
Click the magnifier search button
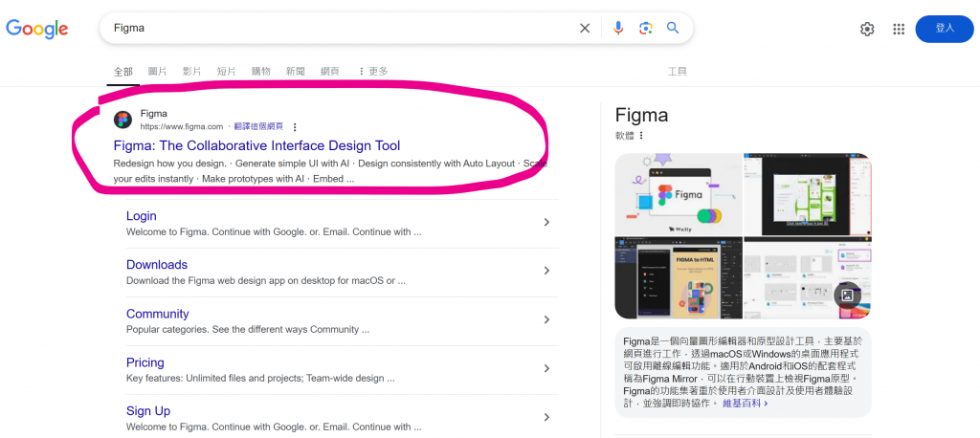pyautogui.click(x=673, y=28)
